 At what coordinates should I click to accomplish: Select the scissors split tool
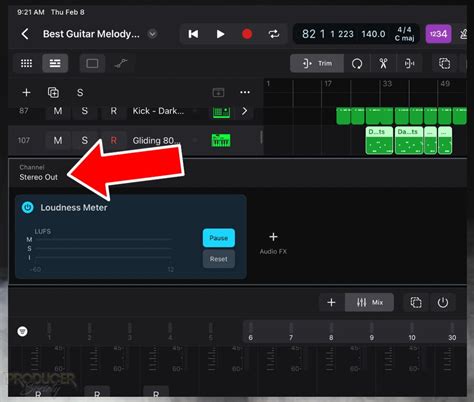point(383,63)
